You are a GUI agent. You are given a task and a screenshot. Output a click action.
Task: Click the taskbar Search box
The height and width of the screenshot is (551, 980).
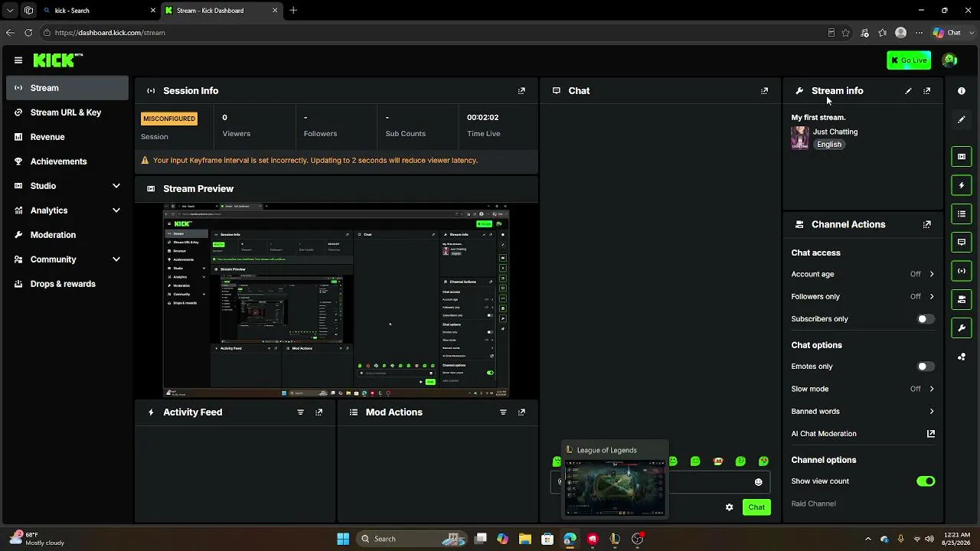click(x=411, y=539)
